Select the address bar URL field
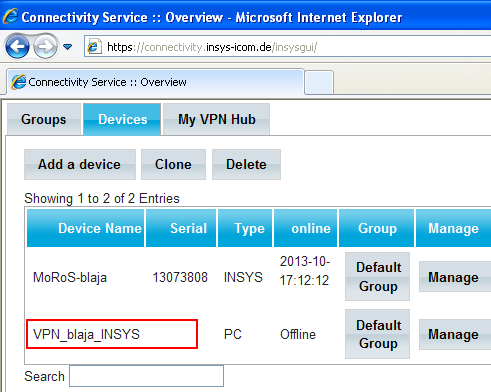This screenshot has width=491, height=392. (x=288, y=47)
